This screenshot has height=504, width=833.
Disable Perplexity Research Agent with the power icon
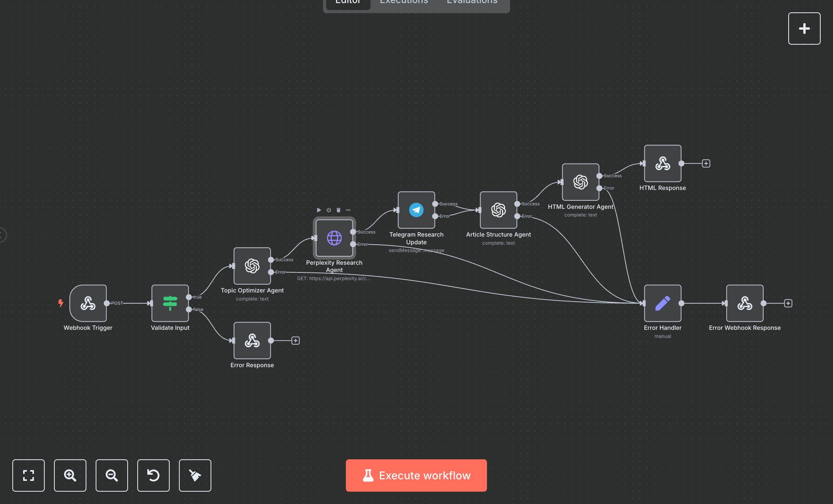pos(328,210)
